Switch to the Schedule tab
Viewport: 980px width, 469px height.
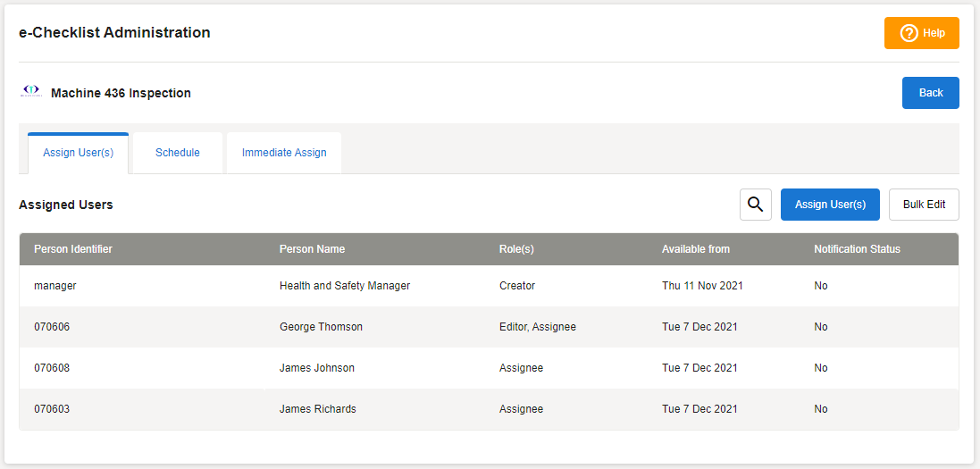178,153
